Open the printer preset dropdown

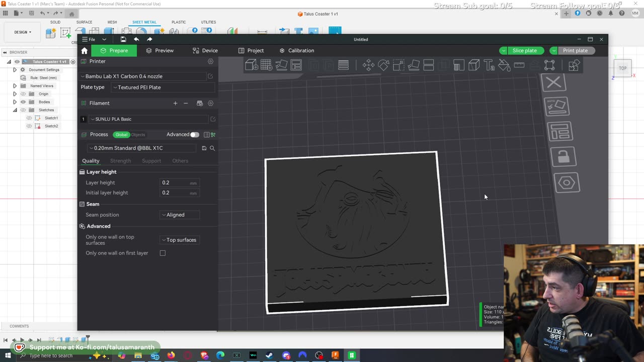[143, 76]
